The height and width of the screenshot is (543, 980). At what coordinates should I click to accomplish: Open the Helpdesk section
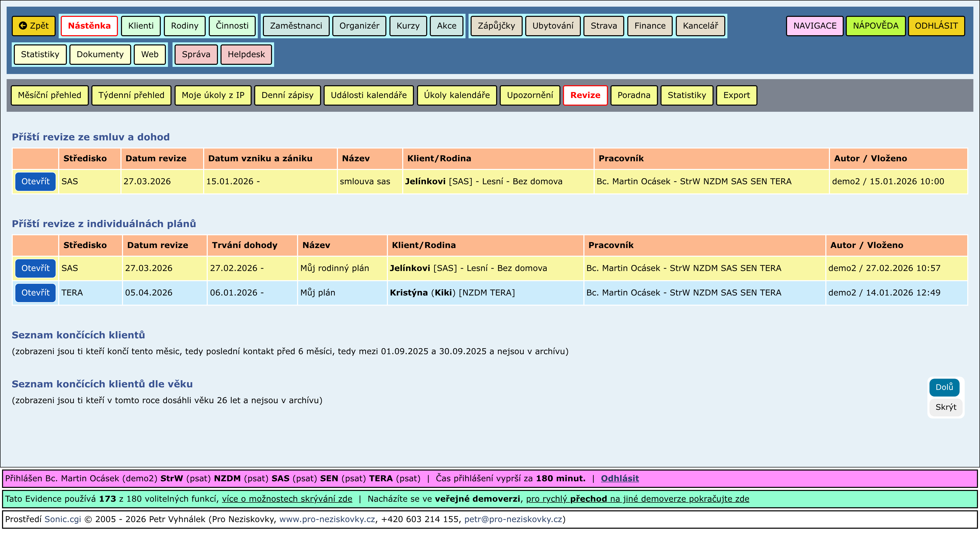point(246,54)
